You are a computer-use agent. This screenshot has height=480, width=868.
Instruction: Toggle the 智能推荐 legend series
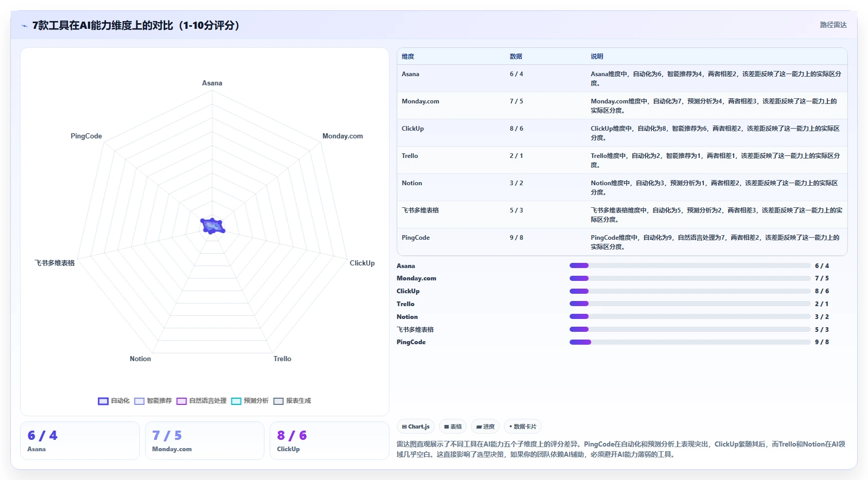point(153,401)
